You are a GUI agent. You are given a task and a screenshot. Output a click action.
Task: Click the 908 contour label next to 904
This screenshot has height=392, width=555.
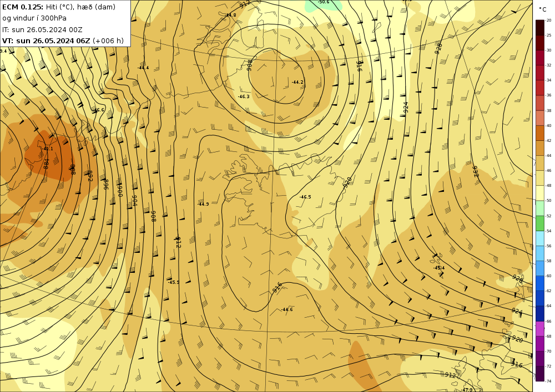coord(153,216)
